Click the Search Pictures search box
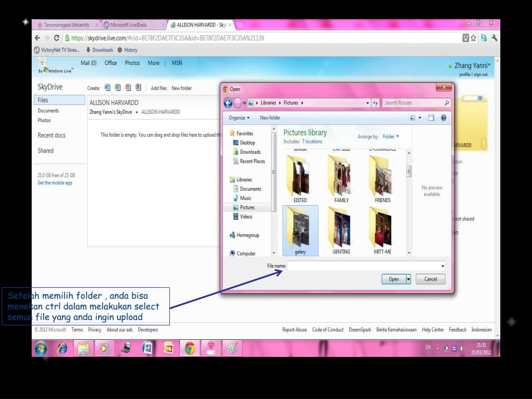Image resolution: width=532 pixels, height=399 pixels. click(x=413, y=103)
